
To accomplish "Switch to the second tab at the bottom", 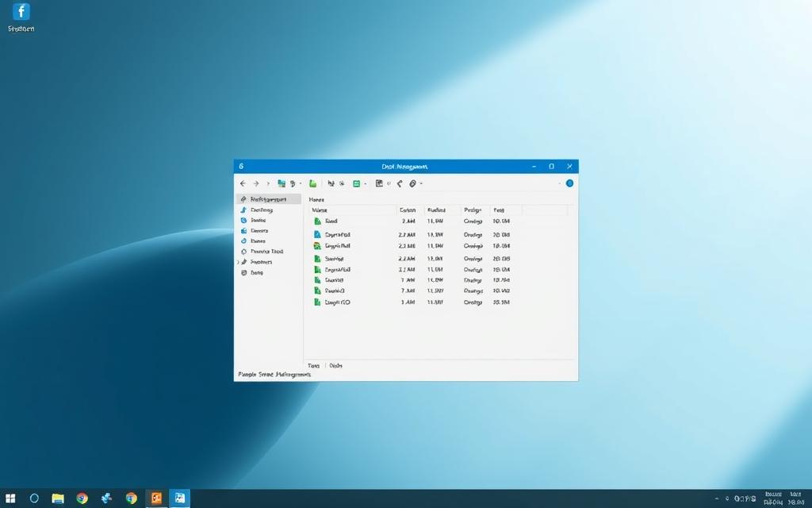I will [335, 366].
